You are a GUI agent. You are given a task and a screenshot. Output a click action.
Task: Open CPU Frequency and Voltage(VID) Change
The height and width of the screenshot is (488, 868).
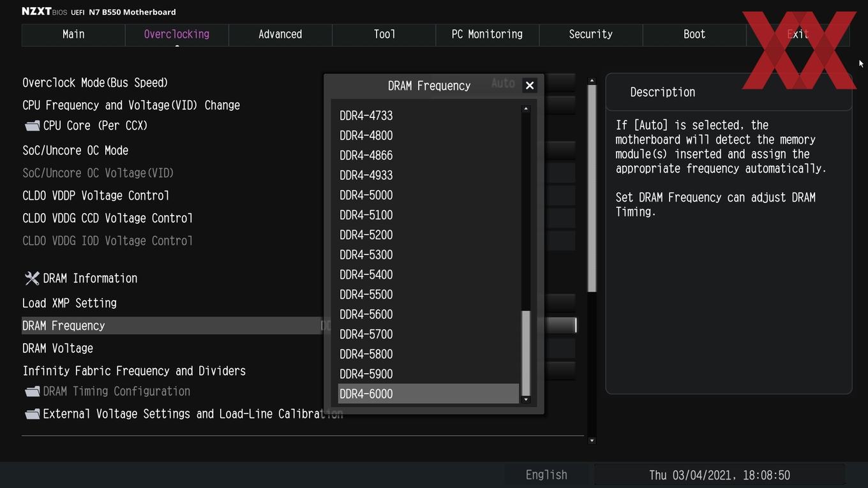coord(131,105)
